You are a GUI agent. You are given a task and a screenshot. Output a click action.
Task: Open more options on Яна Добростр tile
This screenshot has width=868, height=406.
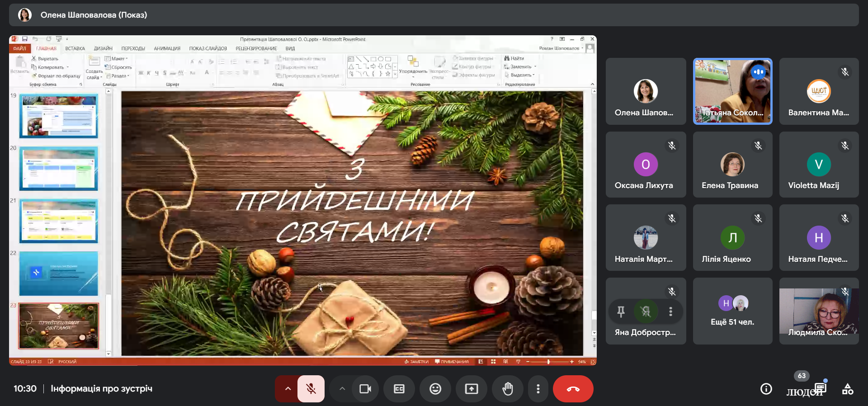(x=670, y=311)
